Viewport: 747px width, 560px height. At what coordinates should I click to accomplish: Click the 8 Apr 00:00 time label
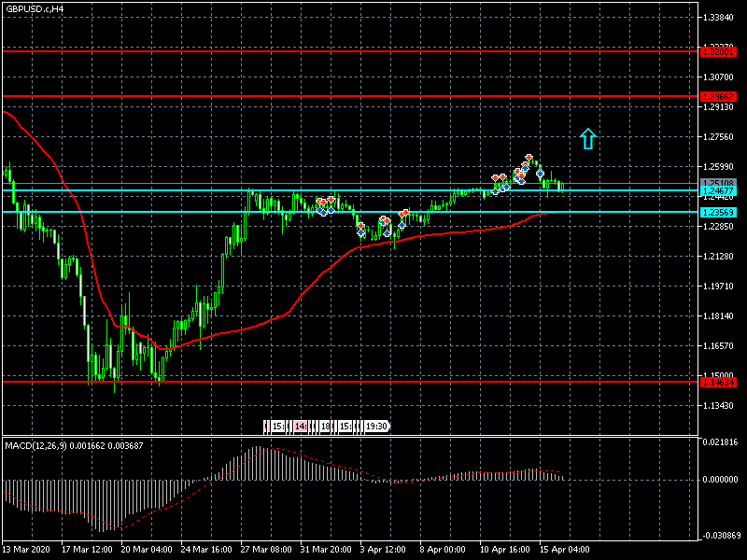[442, 550]
